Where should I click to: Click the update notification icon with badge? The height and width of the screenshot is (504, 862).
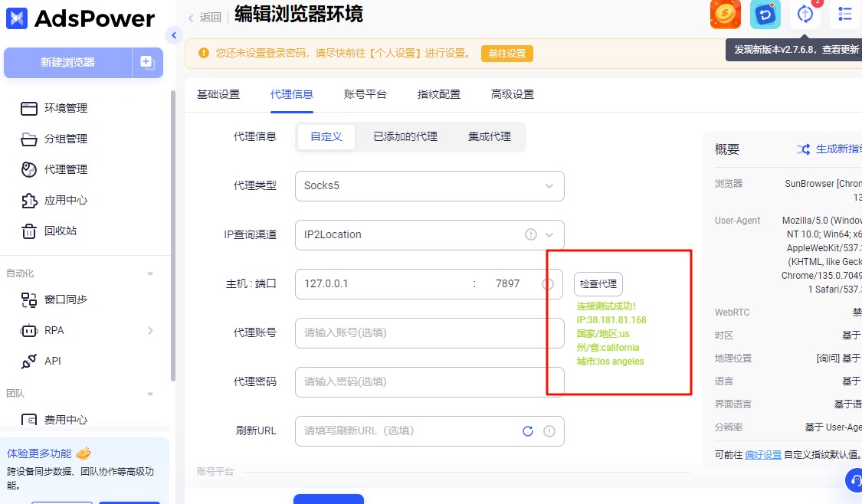pyautogui.click(x=805, y=14)
